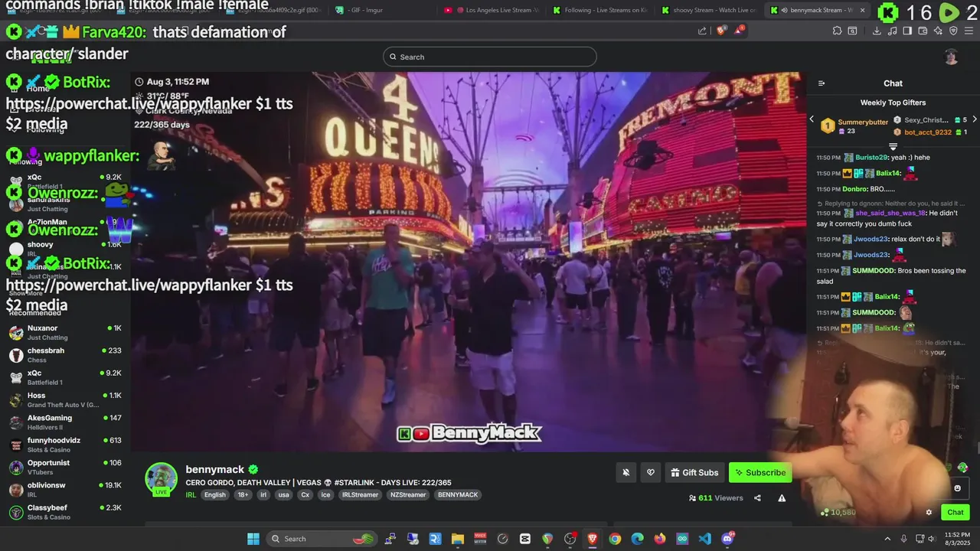The width and height of the screenshot is (980, 551).
Task: Click SUMMDOOD username on the tossing the salad message
Action: [873, 271]
